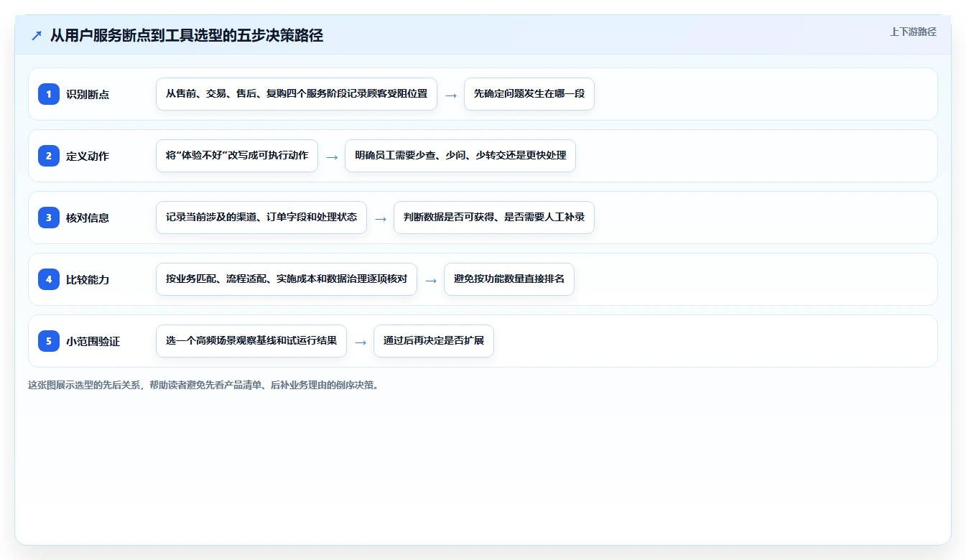Click the box 按业务匹配、流程适配、实施成本和数据治理逐项核对
Screen dimensions: 966x560
click(x=287, y=279)
